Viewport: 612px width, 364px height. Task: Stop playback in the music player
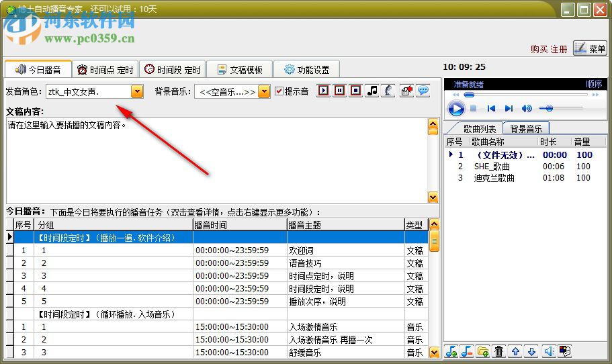click(x=474, y=108)
